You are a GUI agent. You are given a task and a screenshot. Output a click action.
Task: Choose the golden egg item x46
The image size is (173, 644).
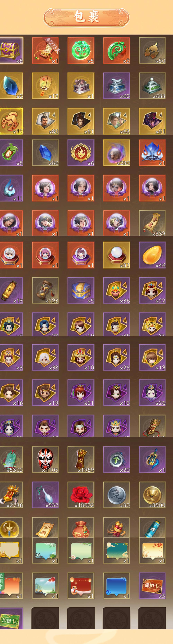[152, 255]
